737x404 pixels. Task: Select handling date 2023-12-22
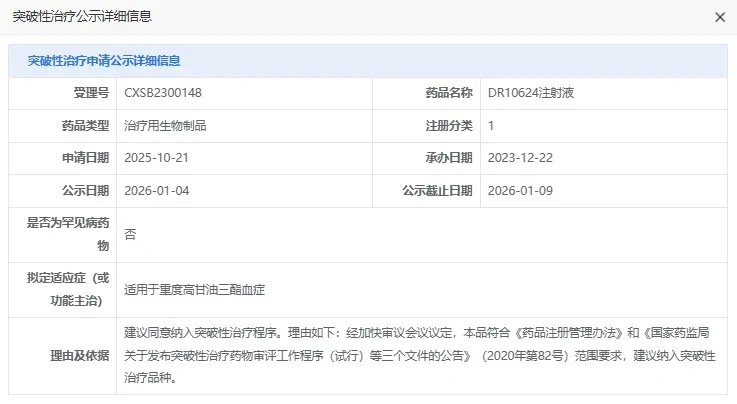point(520,158)
